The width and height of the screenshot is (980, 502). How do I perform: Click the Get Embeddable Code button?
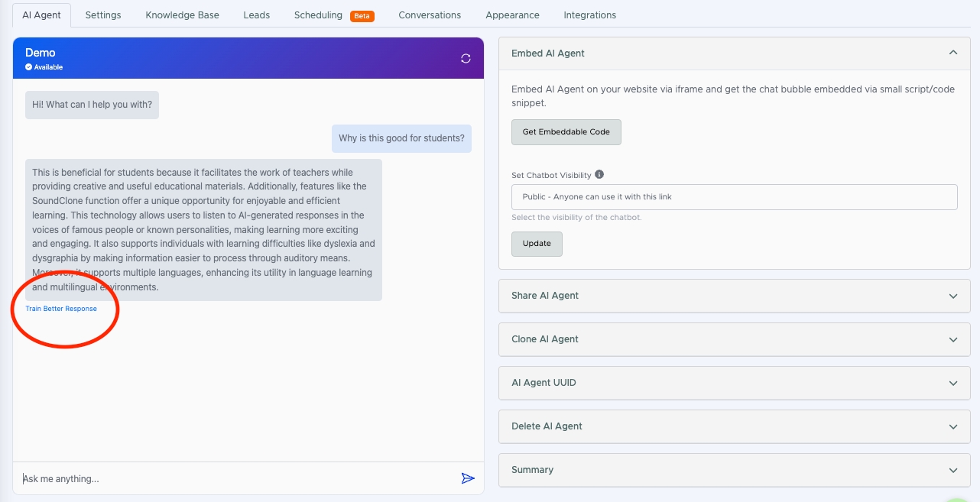pyautogui.click(x=566, y=132)
